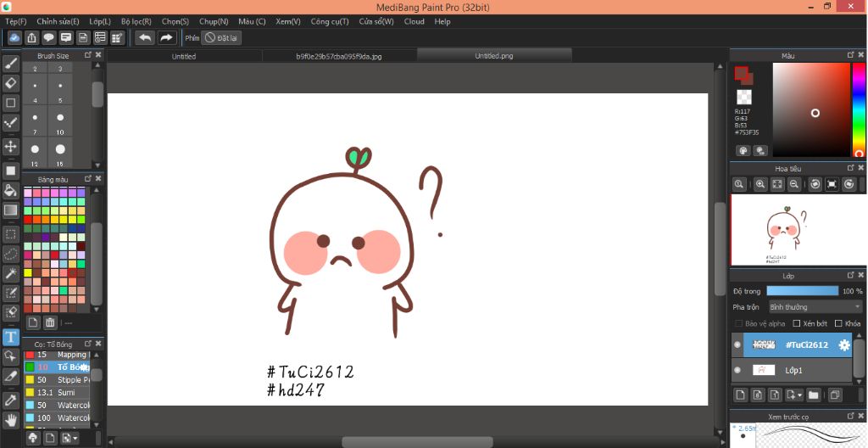868x448 pixels.
Task: Click the cloud icon in toolbar
Action: [x=15, y=37]
